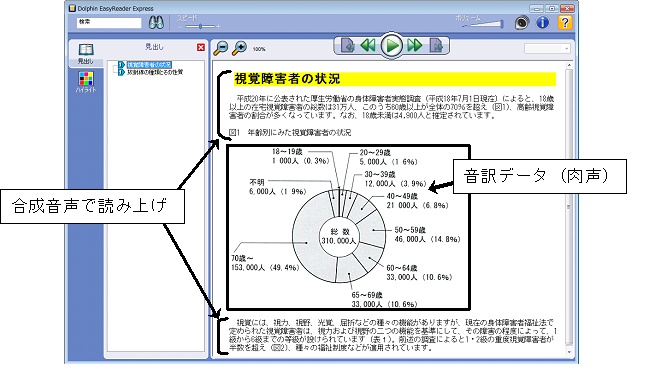
Task: Switch to the 見出し headings tab
Action: pyautogui.click(x=86, y=54)
